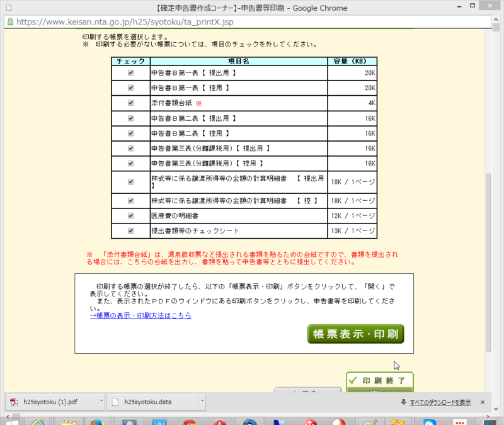Select the text 申告書B第一表【控用】

[191, 88]
